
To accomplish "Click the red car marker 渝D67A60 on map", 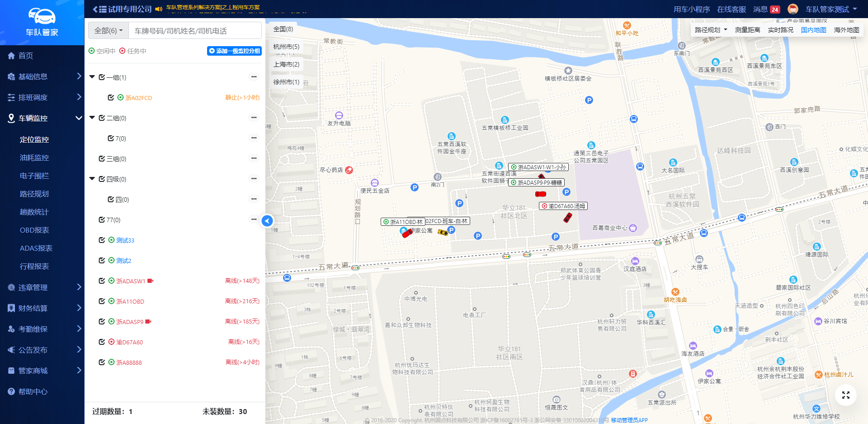I will [x=567, y=218].
